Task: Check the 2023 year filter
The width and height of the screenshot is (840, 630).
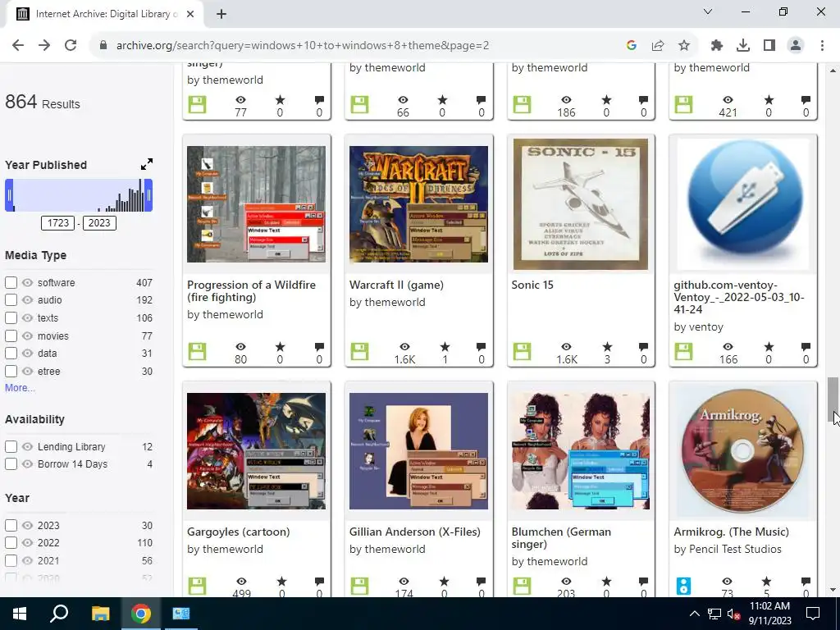Action: pos(11,525)
